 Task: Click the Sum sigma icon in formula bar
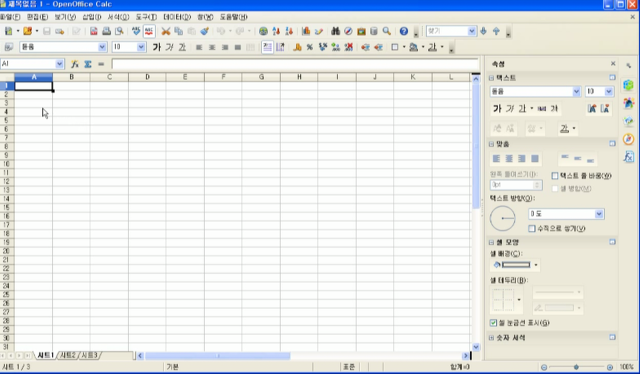(x=88, y=64)
